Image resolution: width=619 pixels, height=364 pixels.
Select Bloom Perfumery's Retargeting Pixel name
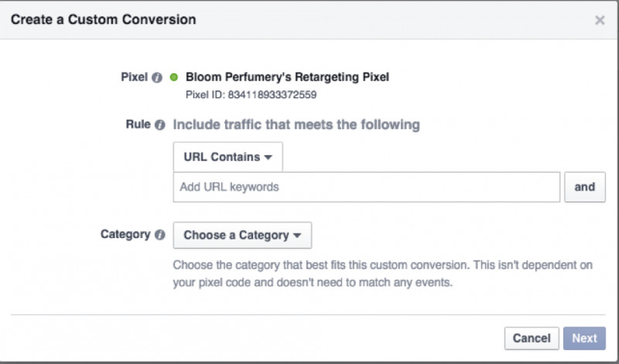point(287,77)
